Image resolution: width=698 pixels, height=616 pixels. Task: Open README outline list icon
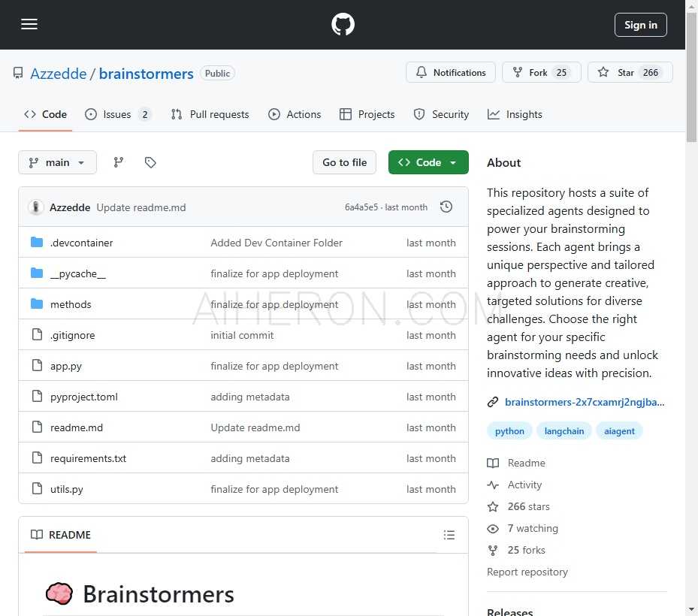pyautogui.click(x=449, y=535)
